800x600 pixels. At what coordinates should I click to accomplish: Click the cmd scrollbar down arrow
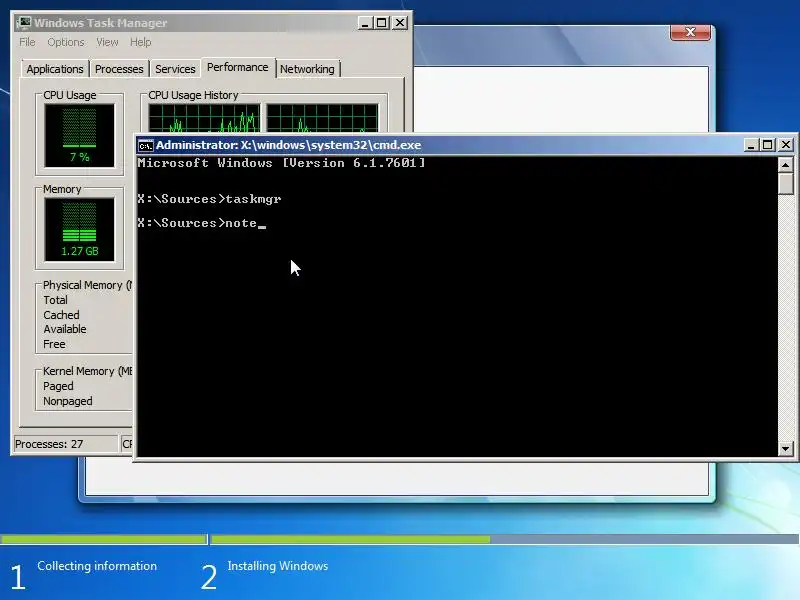pyautogui.click(x=785, y=449)
